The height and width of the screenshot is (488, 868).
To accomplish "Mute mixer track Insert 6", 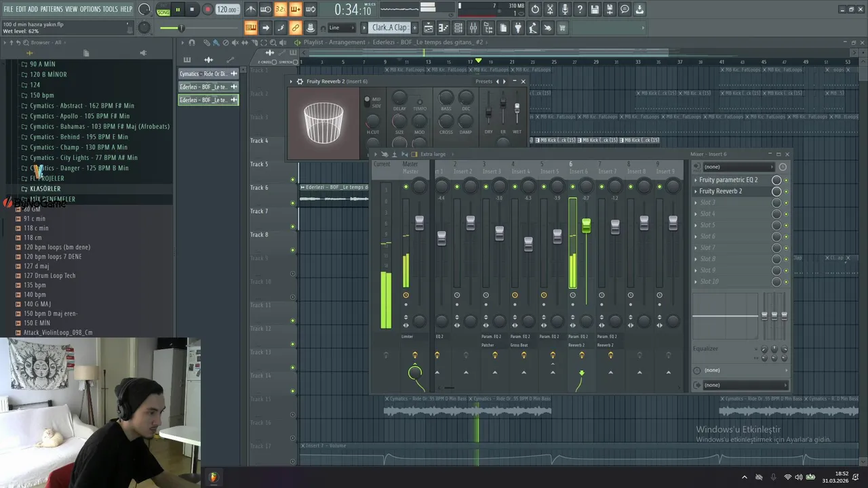I will [x=572, y=186].
